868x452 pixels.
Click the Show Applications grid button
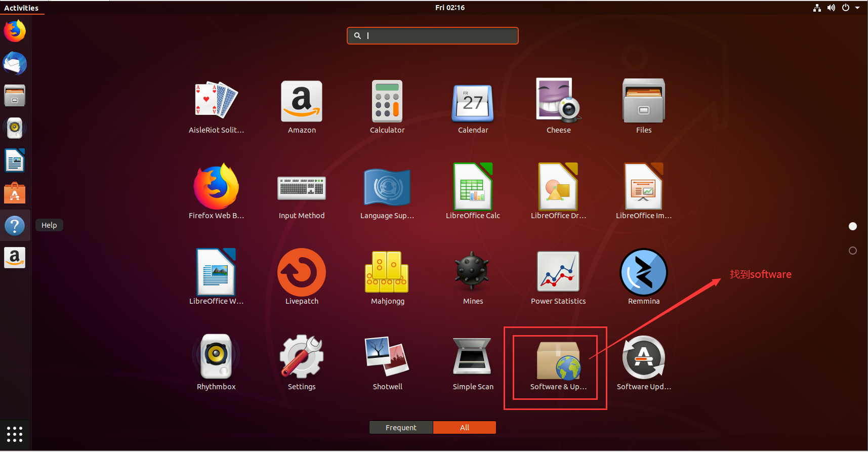(15, 434)
